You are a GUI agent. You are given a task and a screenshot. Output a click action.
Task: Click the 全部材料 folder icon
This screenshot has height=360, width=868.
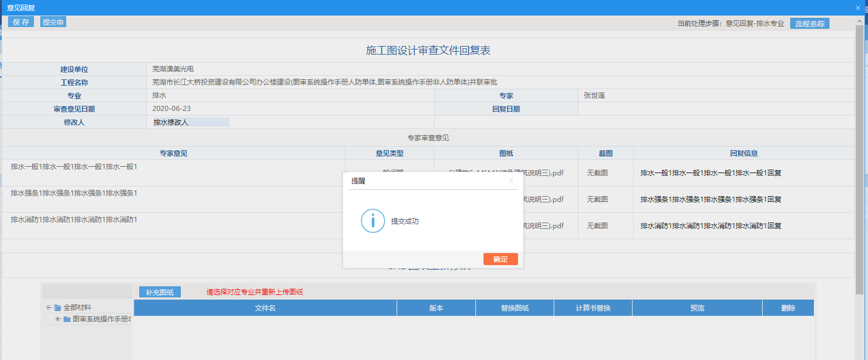click(x=58, y=308)
